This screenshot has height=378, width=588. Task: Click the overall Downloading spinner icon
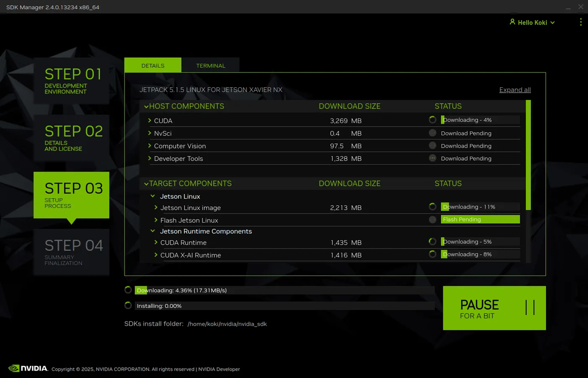click(128, 290)
